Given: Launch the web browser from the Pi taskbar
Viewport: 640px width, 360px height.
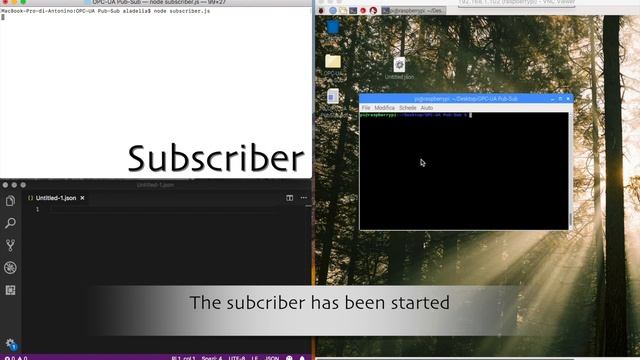Looking at the screenshot, I should click(x=333, y=10).
